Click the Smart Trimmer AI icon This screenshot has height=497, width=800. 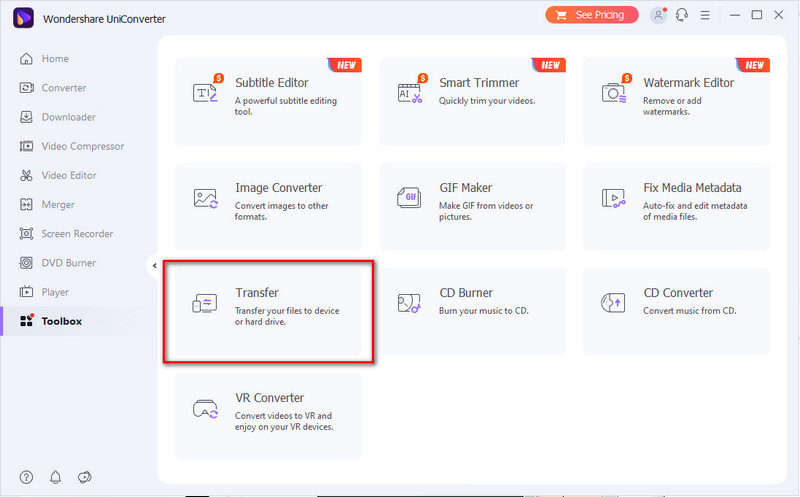(410, 93)
